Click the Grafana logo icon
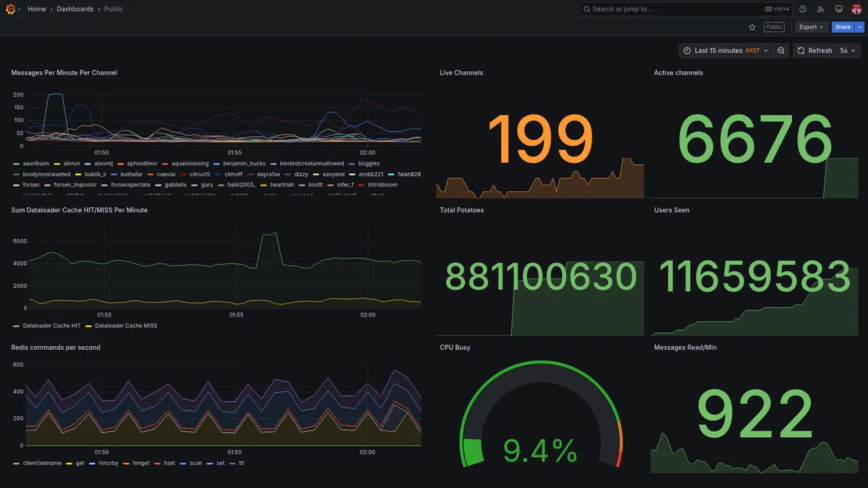Image resolution: width=868 pixels, height=488 pixels. click(x=10, y=9)
